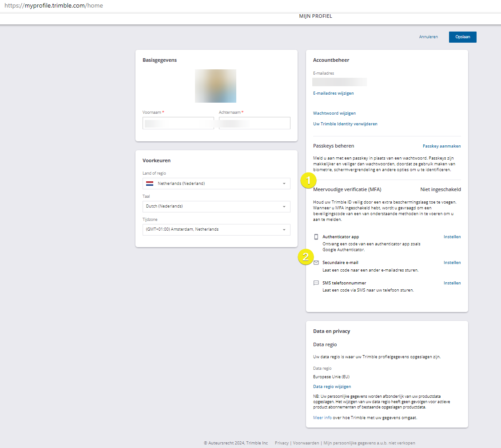Click the smartphone icon next to Authenticator app
Viewport: 501px width, 448px height.
click(x=316, y=236)
